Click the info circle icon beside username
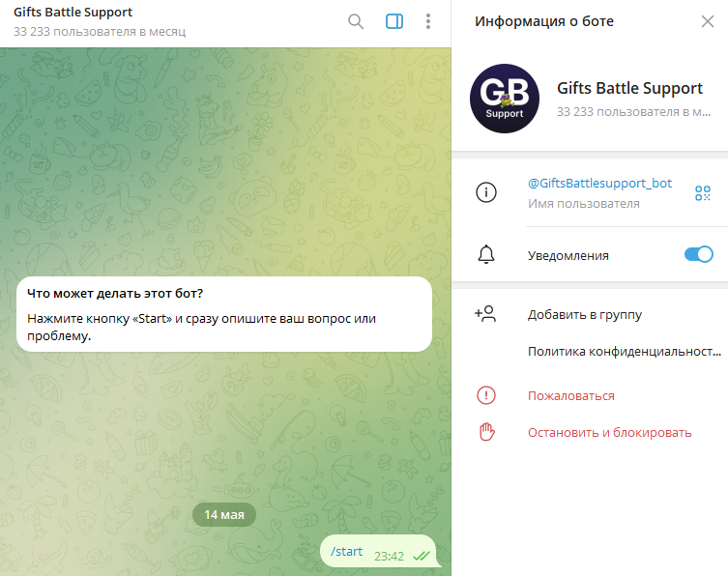728x576 pixels. 486,192
